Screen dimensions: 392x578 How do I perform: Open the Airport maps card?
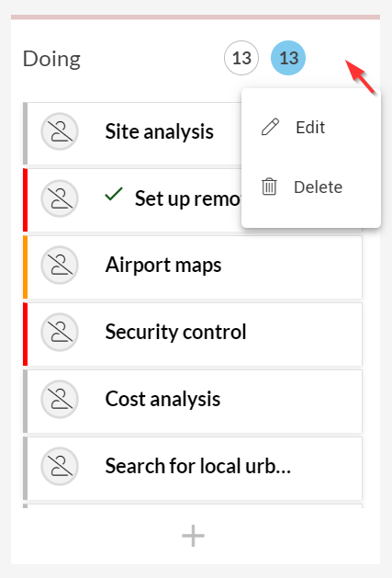(x=193, y=267)
